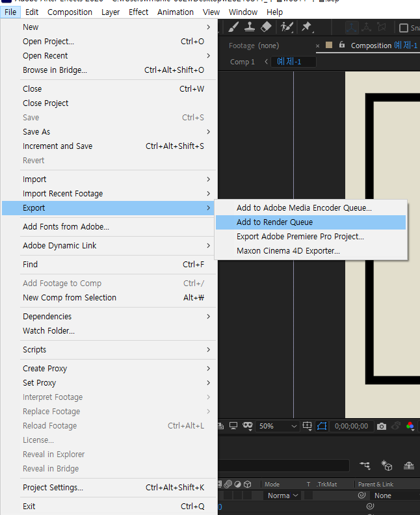Screen dimensions: 420x515
Task: Click the breadcrumb arrow after Comp 1
Action: point(267,61)
